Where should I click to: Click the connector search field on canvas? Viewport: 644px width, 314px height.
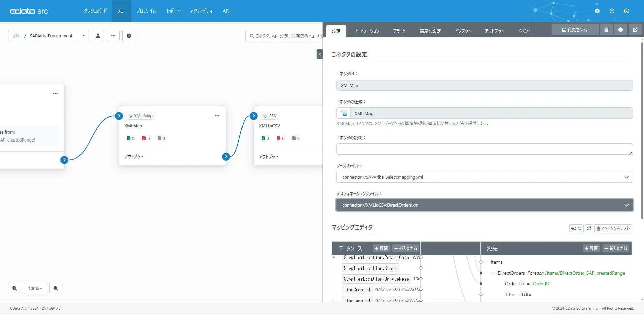point(284,36)
